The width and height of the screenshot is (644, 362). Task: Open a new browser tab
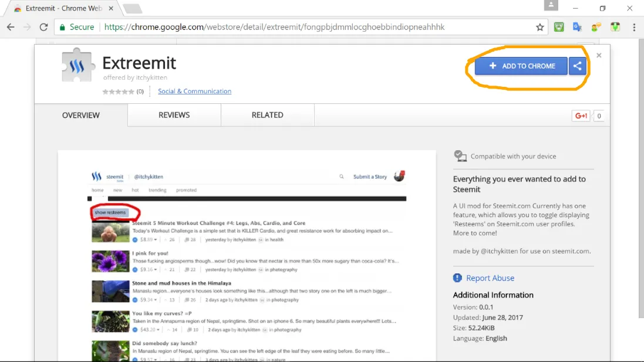coord(132,8)
